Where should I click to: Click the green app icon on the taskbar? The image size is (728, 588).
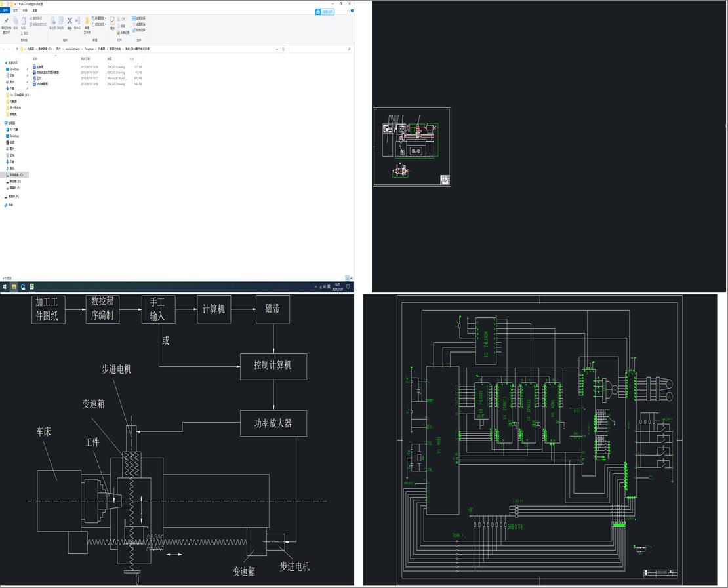click(x=31, y=286)
